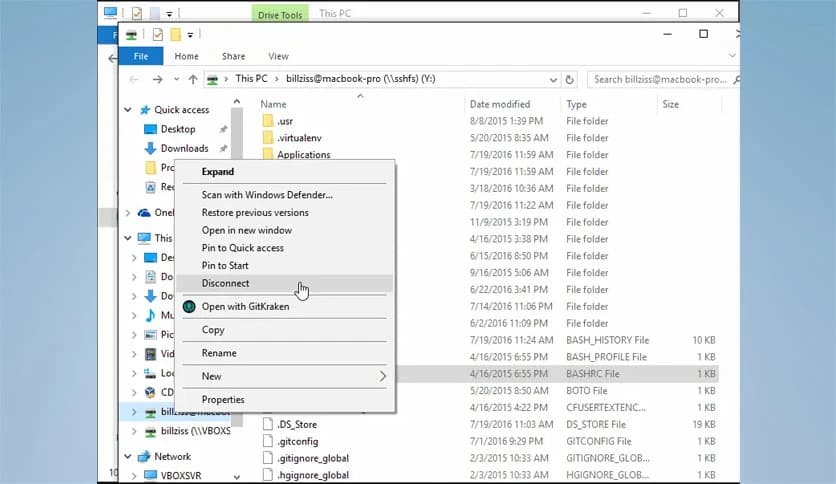
Task: Select Desktop under Quick access
Action: (x=178, y=129)
